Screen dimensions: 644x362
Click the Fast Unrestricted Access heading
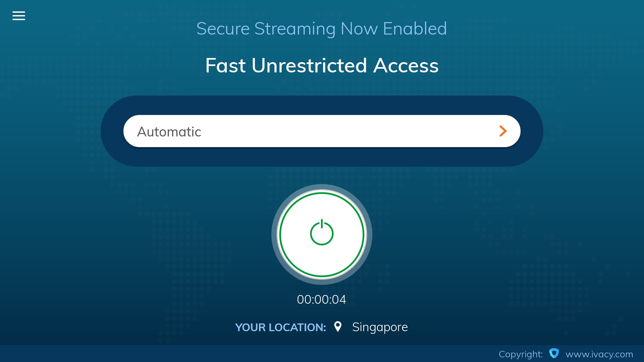(321, 65)
